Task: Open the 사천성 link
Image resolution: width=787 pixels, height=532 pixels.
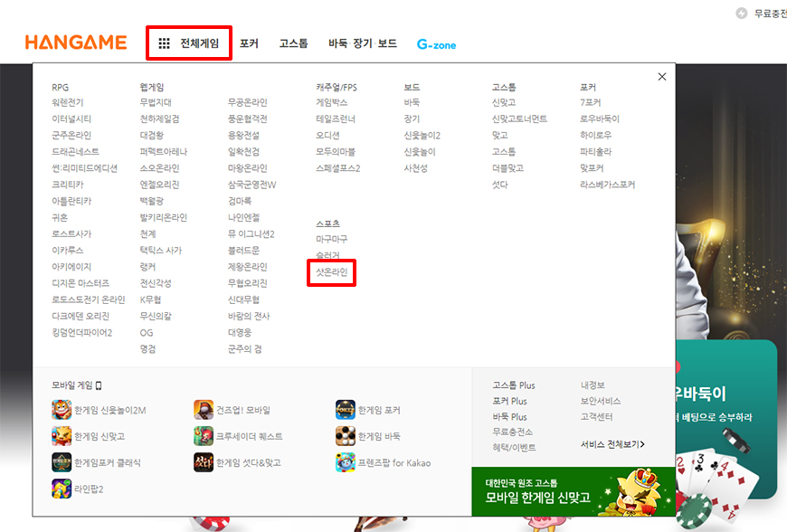Action: (x=415, y=168)
